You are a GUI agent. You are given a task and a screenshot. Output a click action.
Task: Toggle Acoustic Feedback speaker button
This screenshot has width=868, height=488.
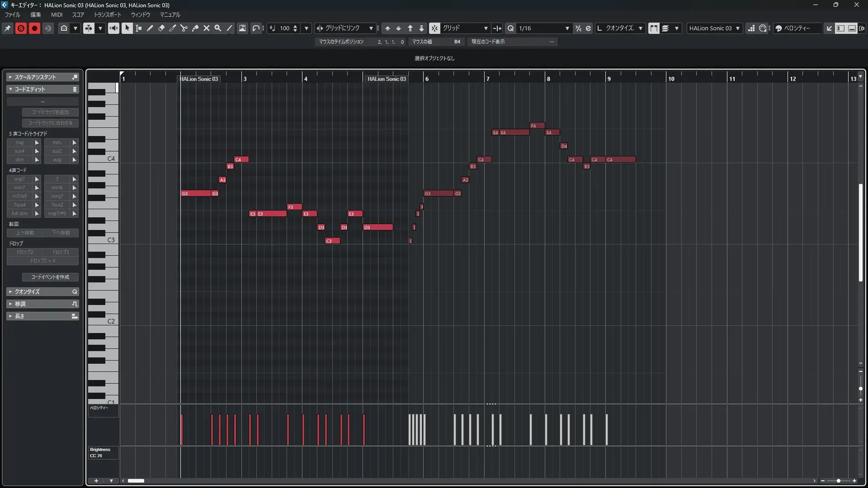(x=113, y=28)
